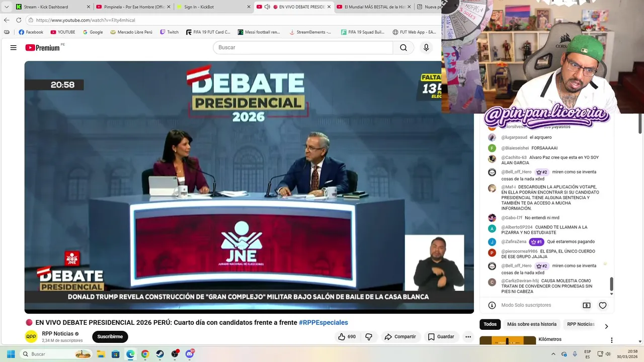Open File Explorer from the taskbar
Screen dimensions: 644x362
tap(101, 354)
